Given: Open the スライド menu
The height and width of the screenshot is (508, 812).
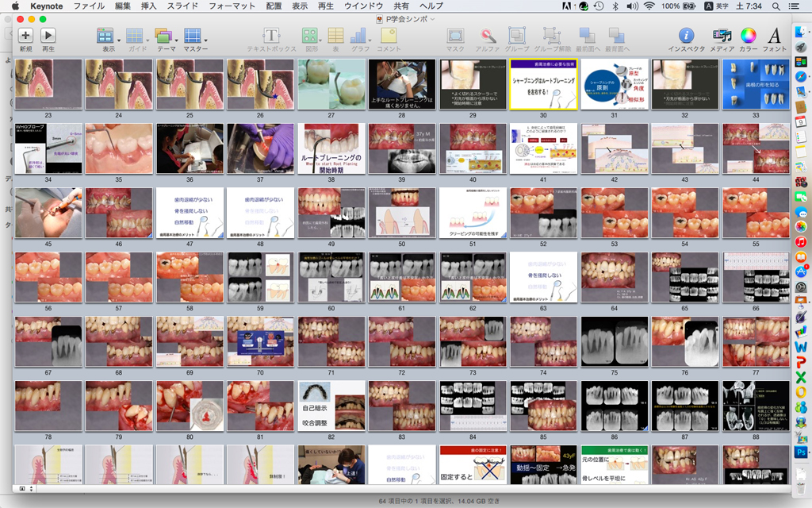Looking at the screenshot, I should (x=182, y=6).
